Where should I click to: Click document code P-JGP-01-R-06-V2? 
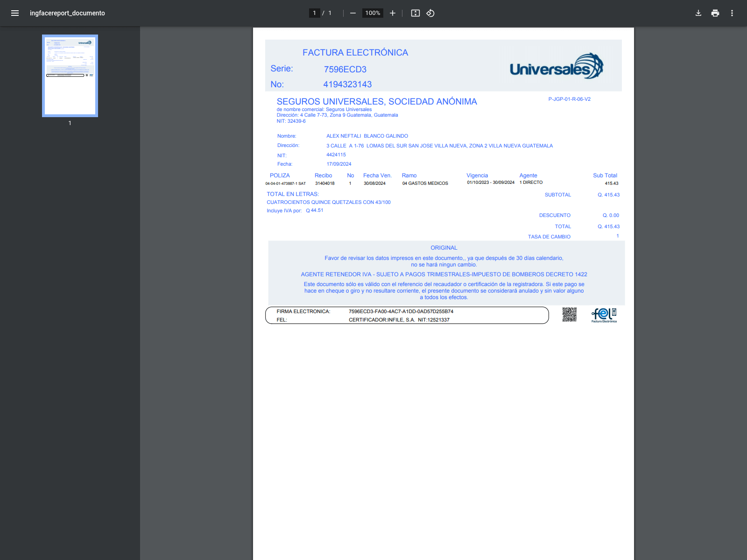(569, 99)
